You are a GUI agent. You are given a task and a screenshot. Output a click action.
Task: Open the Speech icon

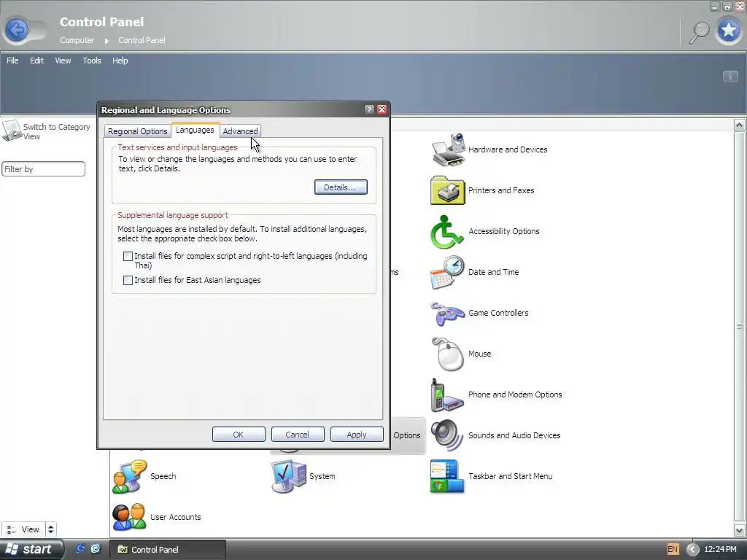129,477
